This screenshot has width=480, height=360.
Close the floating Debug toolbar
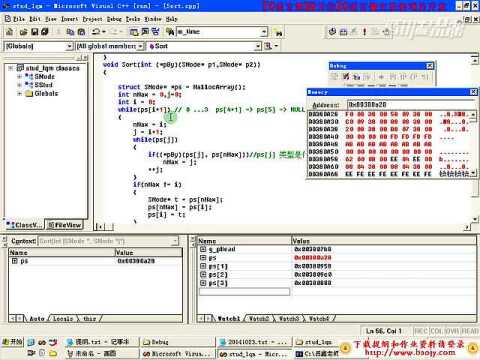pos(430,66)
